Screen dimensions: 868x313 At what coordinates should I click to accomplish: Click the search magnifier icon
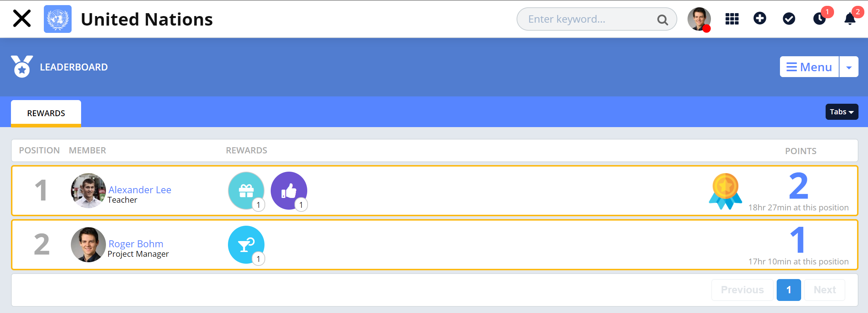click(x=662, y=20)
